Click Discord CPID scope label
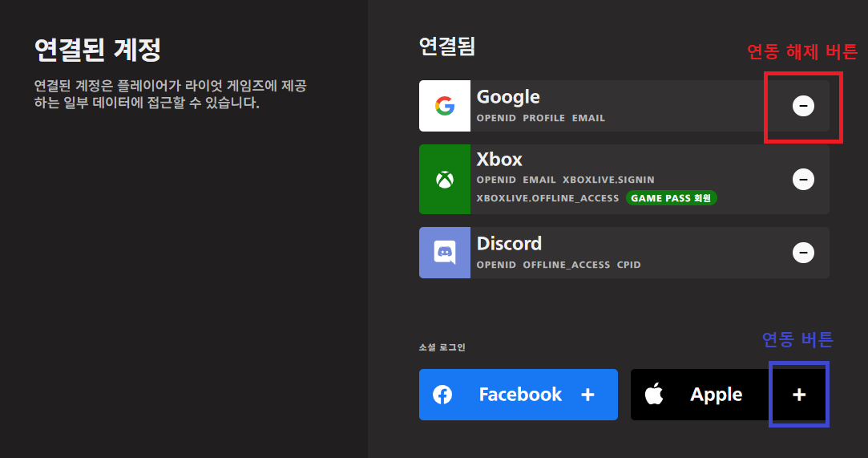The height and width of the screenshot is (458, 868). click(x=629, y=265)
